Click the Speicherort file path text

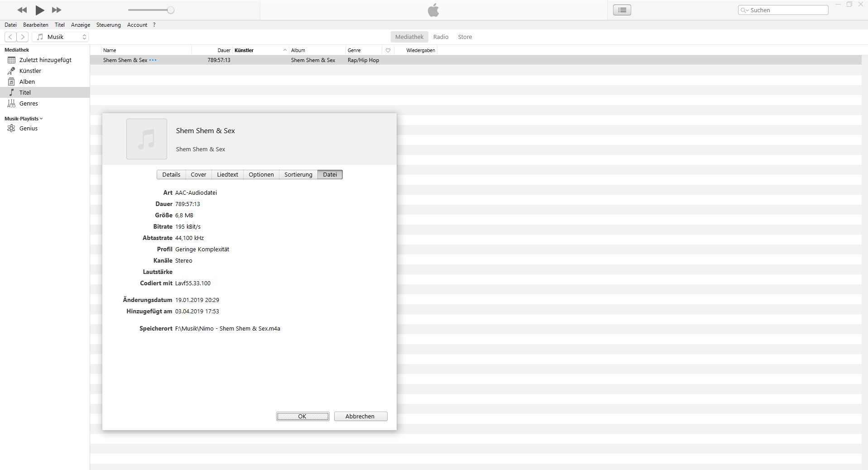click(x=228, y=329)
